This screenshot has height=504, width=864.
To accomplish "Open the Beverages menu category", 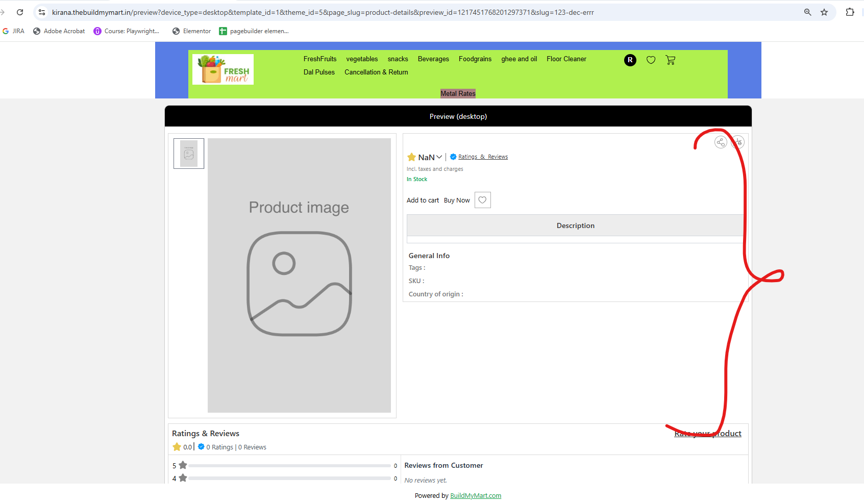I will coord(433,59).
